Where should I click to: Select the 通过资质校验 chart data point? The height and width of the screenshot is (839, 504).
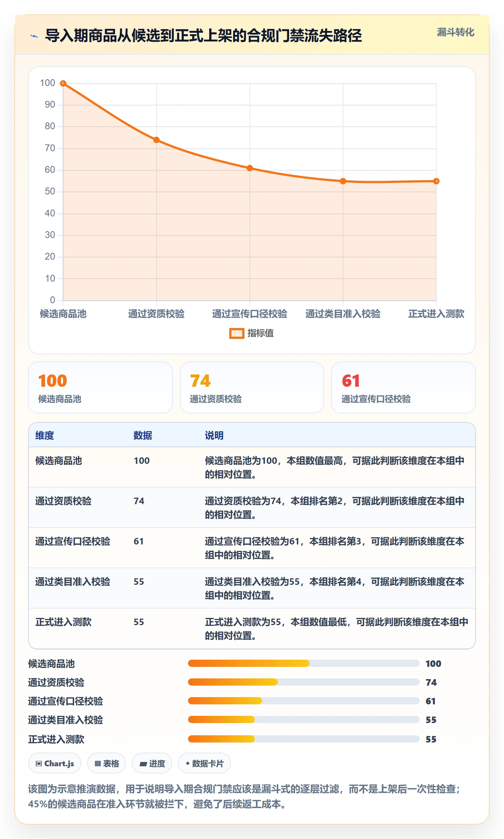click(157, 140)
